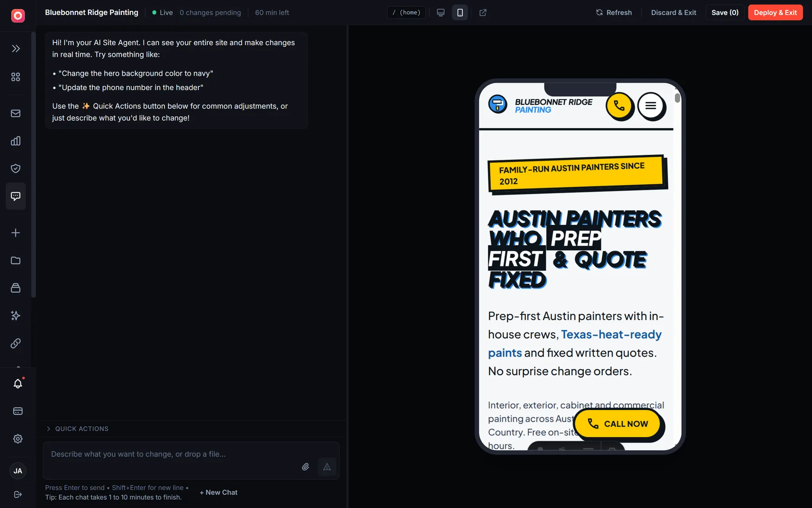Click the Texas-heat-ready paints link
Image resolution: width=812 pixels, height=508 pixels.
575,344
